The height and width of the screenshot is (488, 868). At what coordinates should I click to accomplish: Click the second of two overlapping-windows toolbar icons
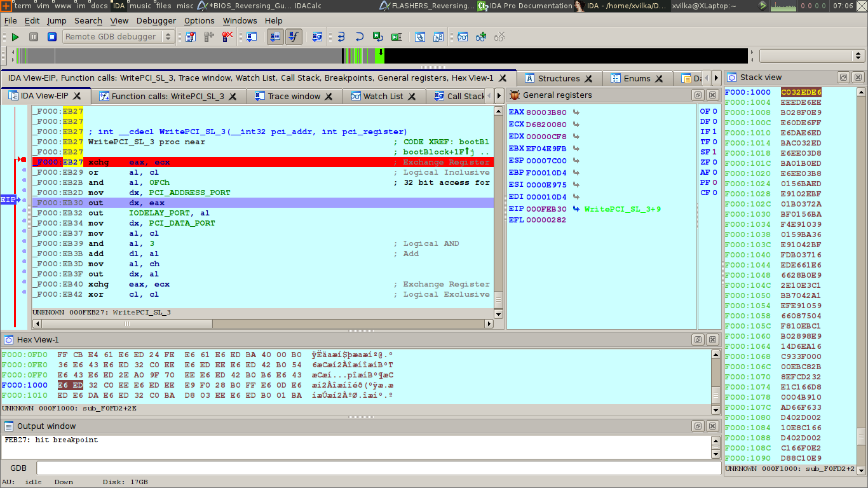coord(438,37)
